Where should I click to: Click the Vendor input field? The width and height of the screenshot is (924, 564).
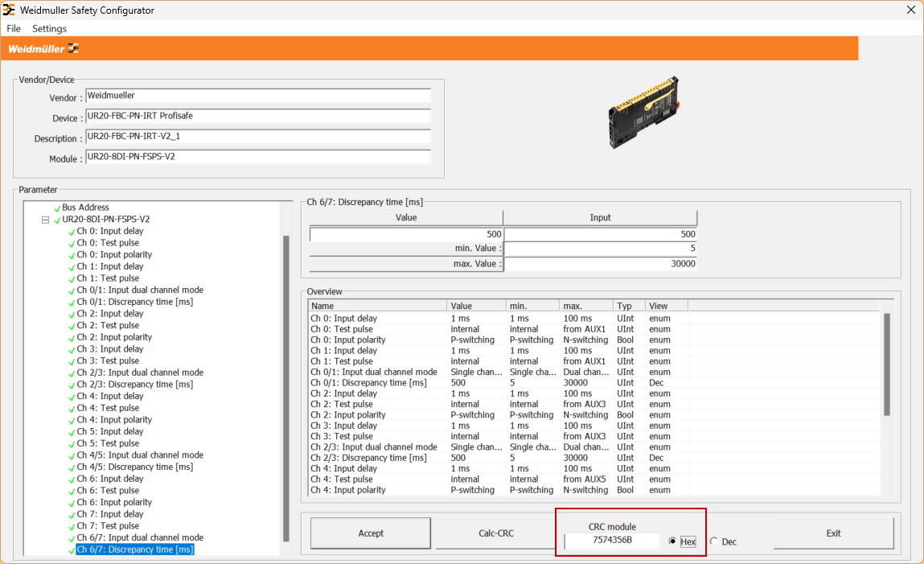coord(258,96)
